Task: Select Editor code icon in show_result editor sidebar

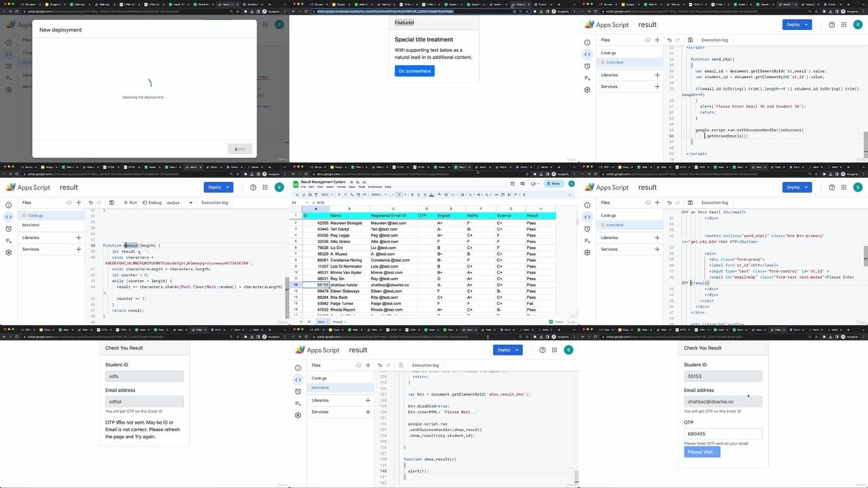Action: [x=298, y=379]
